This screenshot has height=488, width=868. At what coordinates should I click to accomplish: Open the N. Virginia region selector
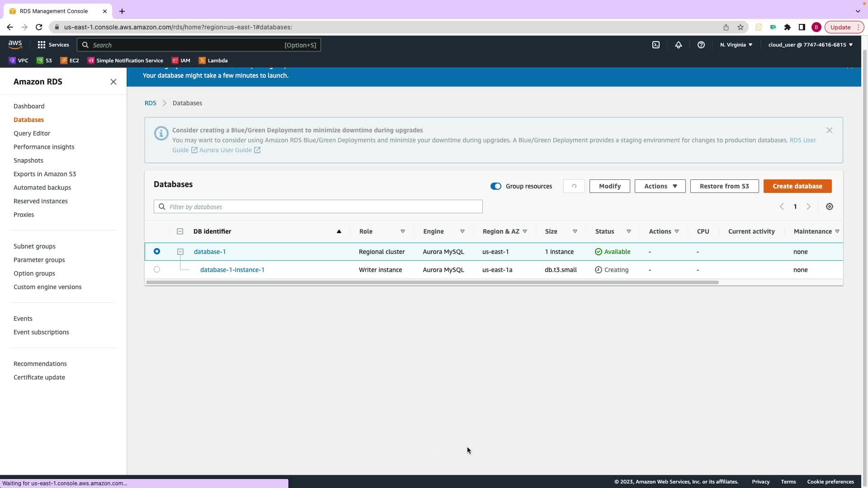tap(736, 45)
